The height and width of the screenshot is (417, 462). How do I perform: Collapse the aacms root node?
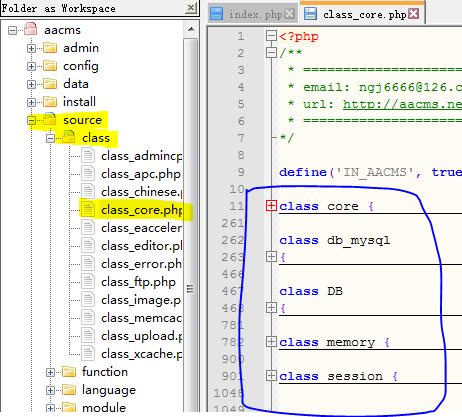(13, 31)
